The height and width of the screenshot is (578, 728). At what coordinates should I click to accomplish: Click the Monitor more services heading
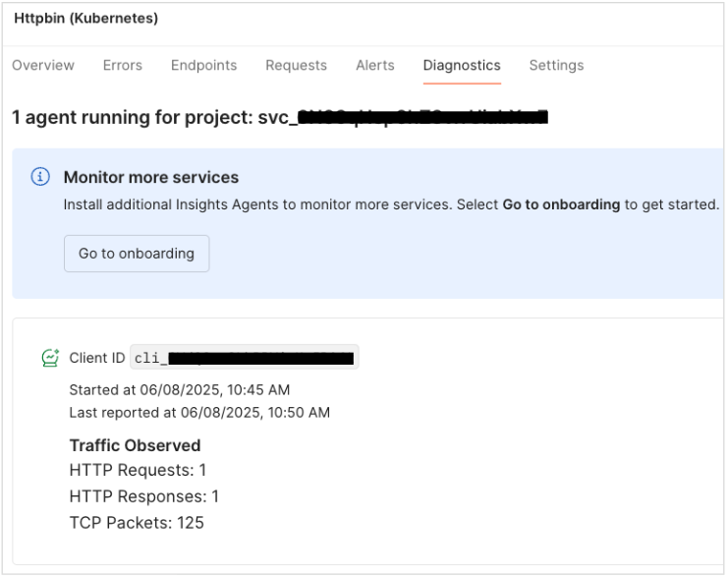151,178
